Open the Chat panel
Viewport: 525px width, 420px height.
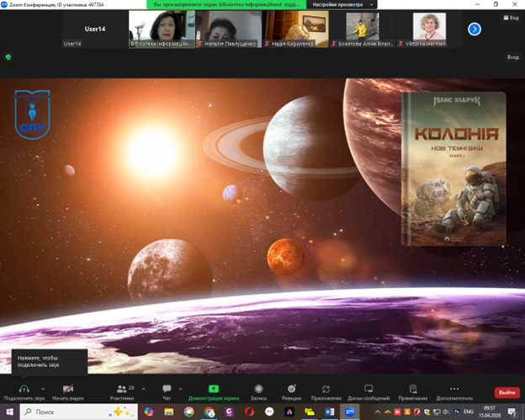[167, 388]
